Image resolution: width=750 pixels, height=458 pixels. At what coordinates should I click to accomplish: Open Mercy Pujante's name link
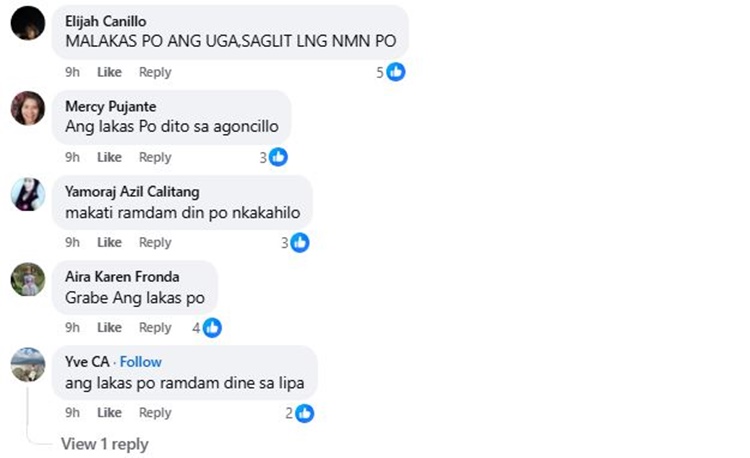(x=110, y=107)
